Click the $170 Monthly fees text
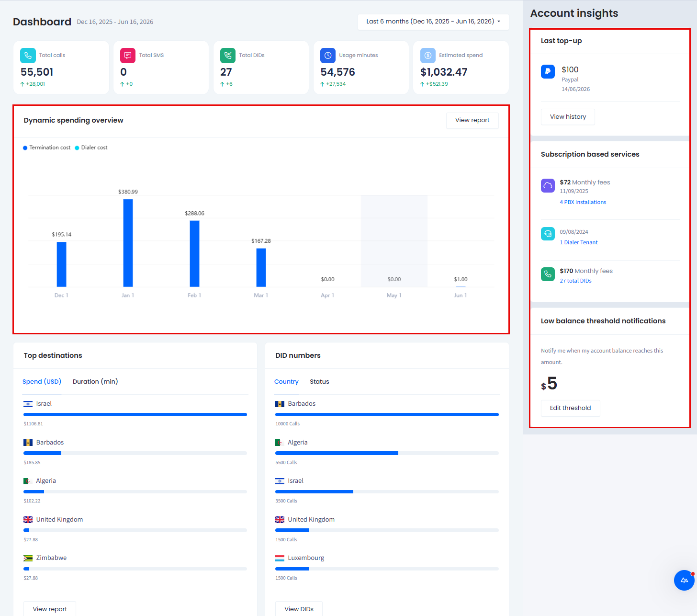Image resolution: width=697 pixels, height=616 pixels. [586, 271]
